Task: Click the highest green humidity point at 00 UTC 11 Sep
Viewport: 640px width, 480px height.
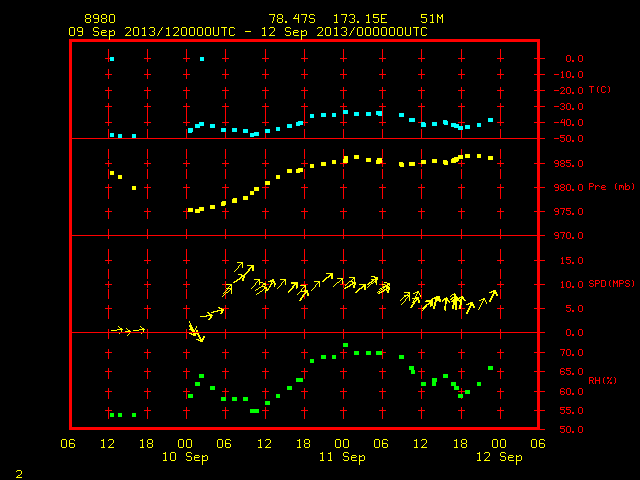Action: (345, 345)
